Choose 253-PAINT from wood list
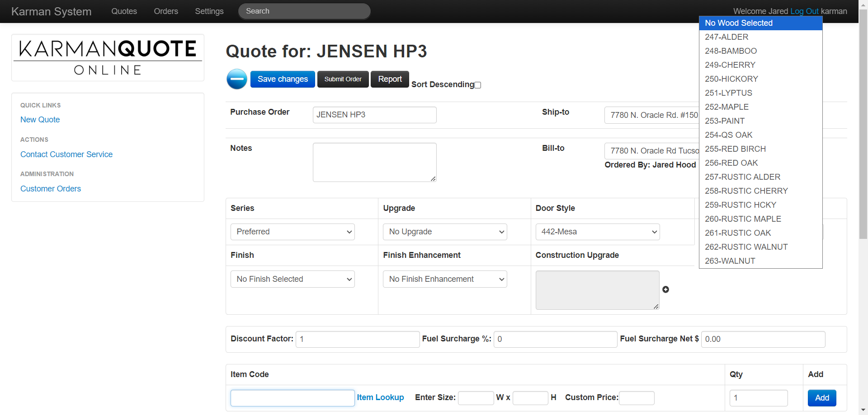 point(761,121)
